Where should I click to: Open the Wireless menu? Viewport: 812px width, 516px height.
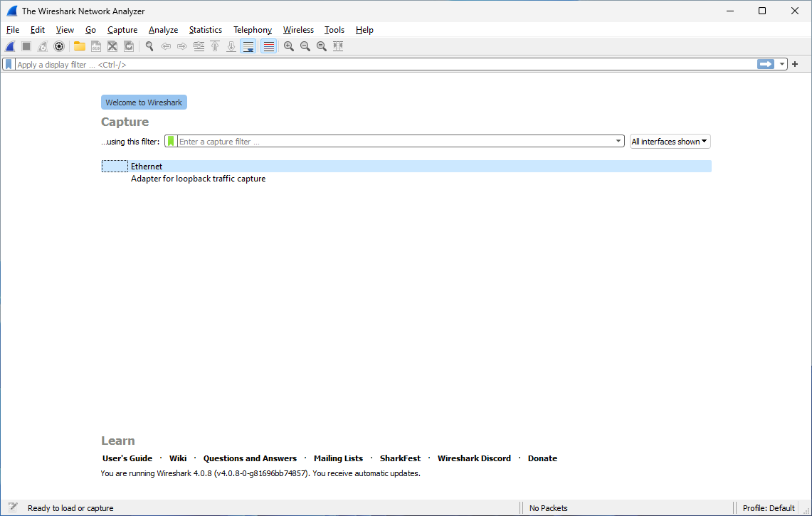pos(298,30)
